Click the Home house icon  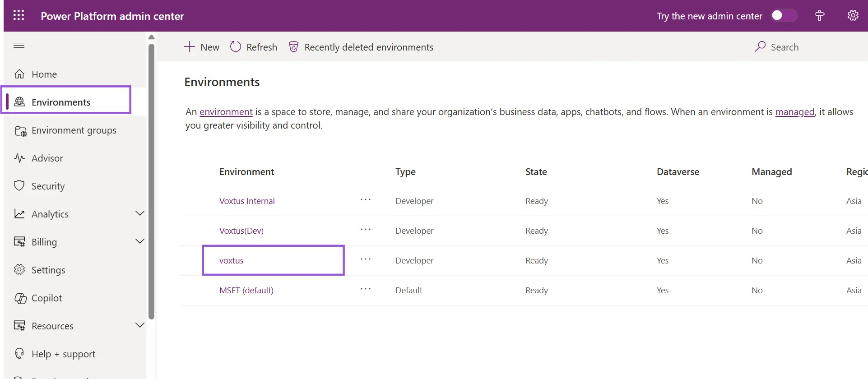(19, 74)
